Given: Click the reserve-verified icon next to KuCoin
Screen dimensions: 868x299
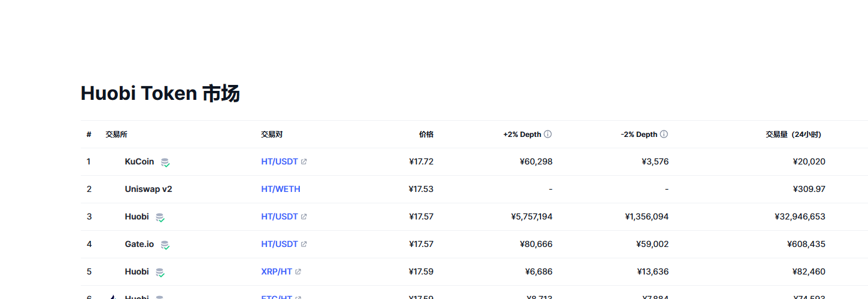Looking at the screenshot, I should tap(165, 162).
